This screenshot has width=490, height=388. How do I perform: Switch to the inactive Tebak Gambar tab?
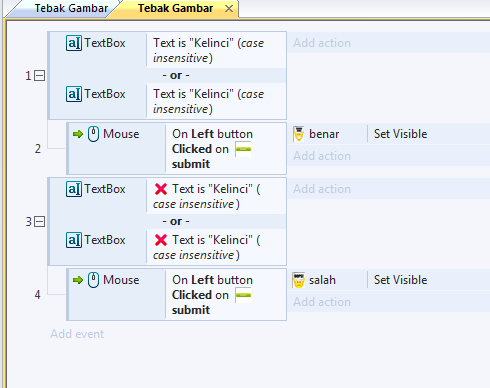71,8
